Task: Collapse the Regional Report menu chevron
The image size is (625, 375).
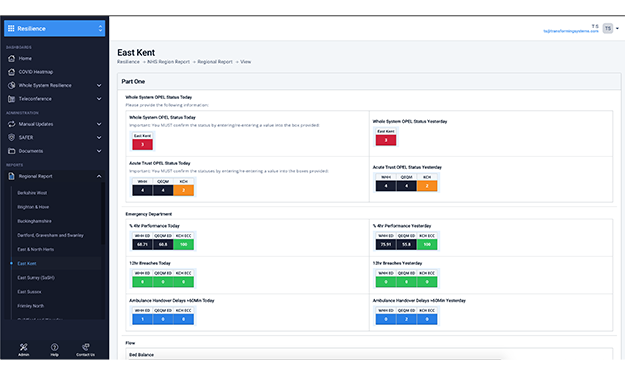Action: click(99, 176)
